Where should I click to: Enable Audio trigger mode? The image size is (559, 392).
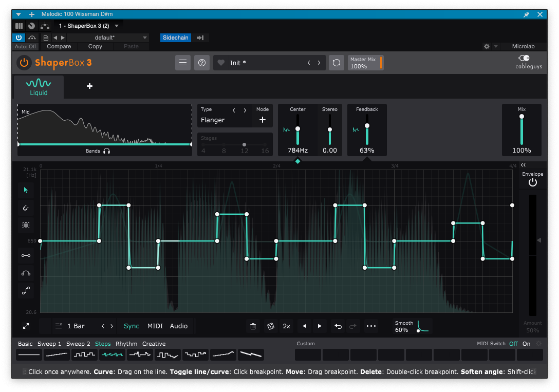pyautogui.click(x=179, y=326)
